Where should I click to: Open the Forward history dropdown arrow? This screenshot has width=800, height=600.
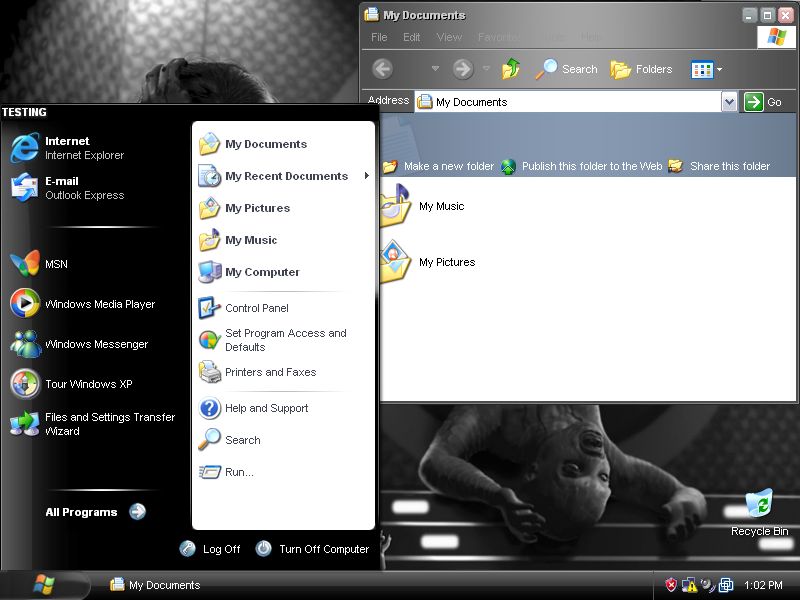tap(486, 68)
